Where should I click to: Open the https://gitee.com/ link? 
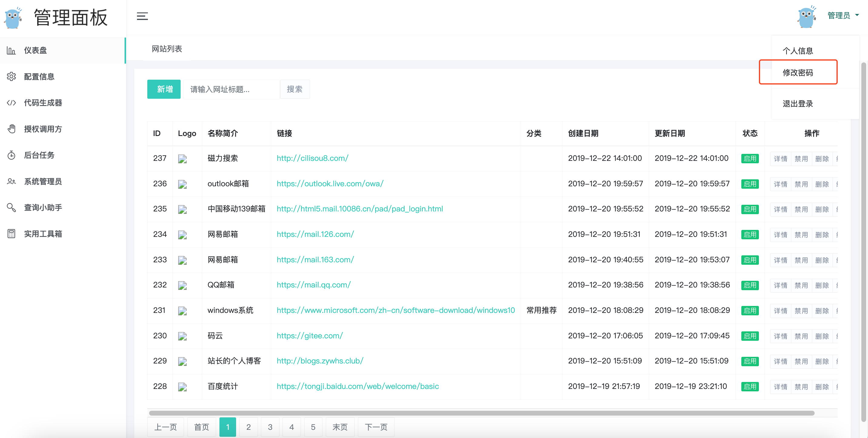[309, 336]
